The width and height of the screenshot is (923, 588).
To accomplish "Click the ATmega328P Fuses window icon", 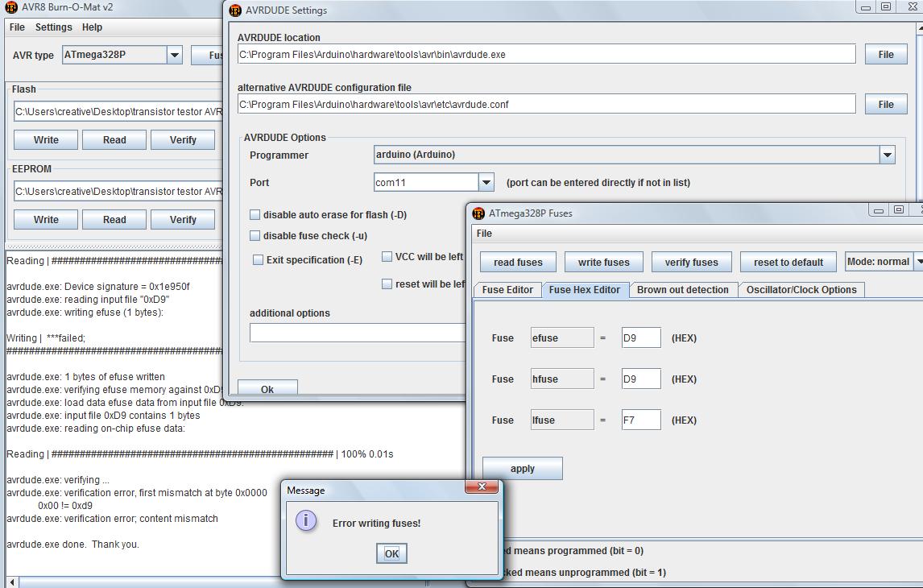I will point(478,213).
